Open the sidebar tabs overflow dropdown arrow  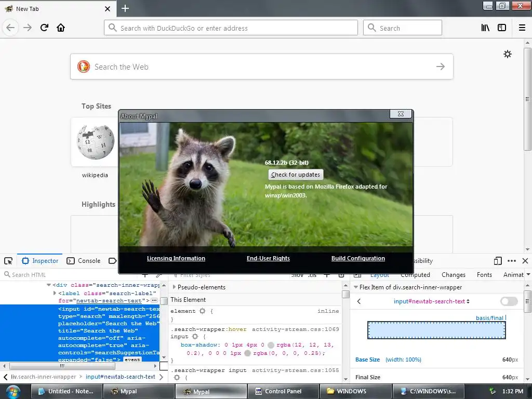click(528, 274)
